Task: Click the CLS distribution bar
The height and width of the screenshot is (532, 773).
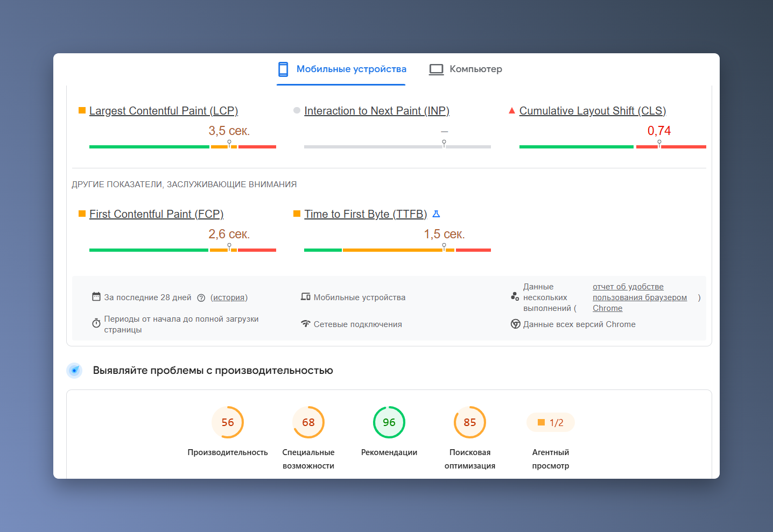Action: pos(613,146)
